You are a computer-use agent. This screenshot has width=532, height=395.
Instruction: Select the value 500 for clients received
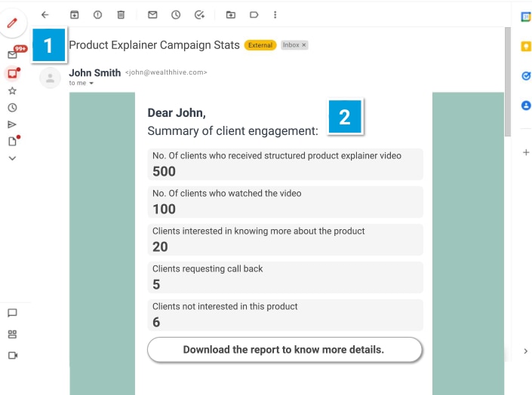[165, 171]
